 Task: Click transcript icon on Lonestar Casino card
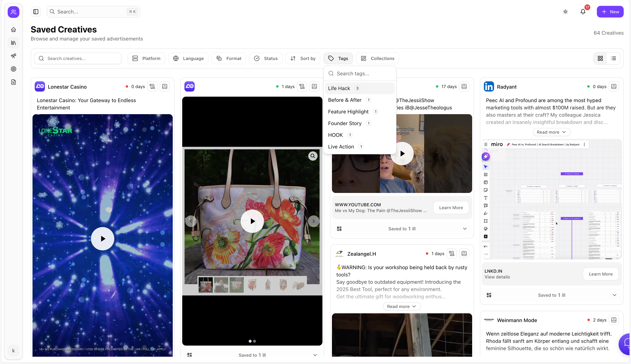[x=152, y=86]
